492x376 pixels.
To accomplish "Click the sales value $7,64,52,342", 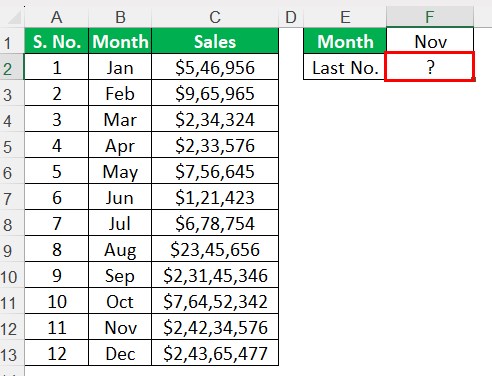I will 215,301.
